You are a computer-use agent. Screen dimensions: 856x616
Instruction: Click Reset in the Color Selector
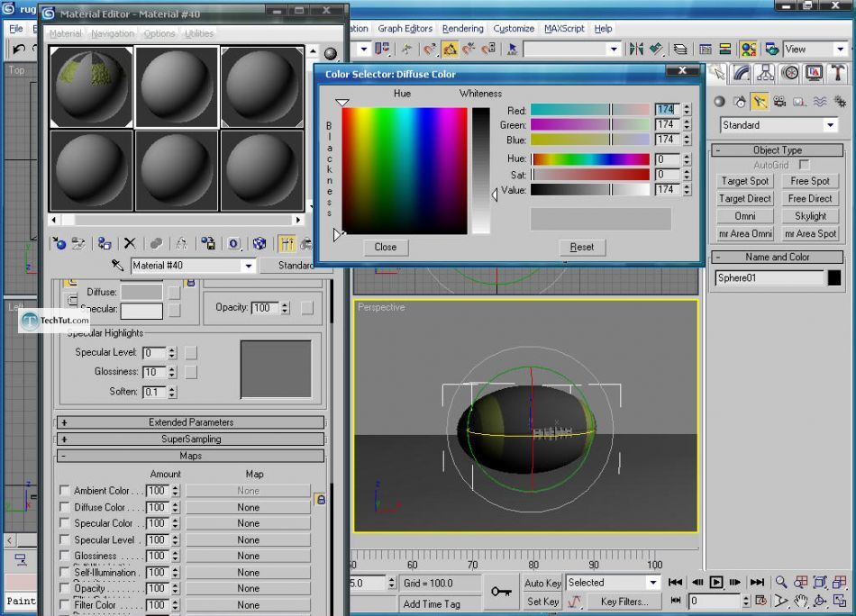coord(581,247)
